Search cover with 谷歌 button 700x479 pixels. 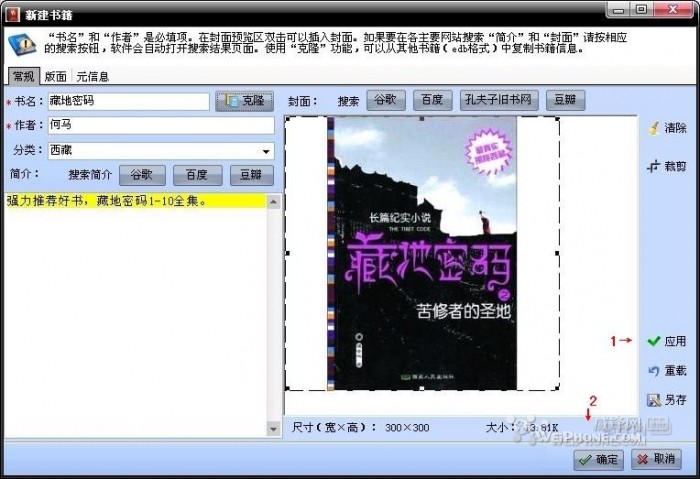coord(386,100)
